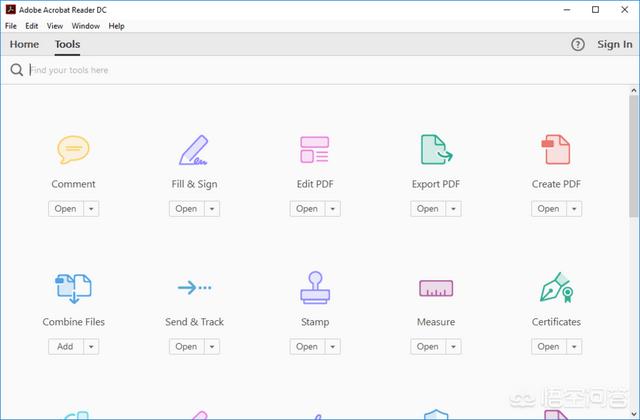Screen dimensions: 640x420
Task: Click the Fill & Sign label text
Action: point(194,184)
